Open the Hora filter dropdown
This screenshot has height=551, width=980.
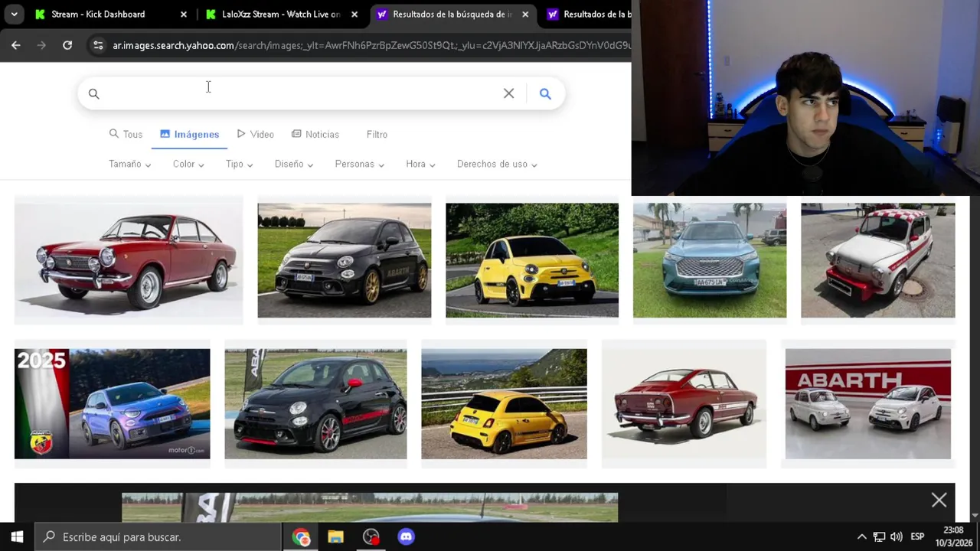pyautogui.click(x=420, y=164)
